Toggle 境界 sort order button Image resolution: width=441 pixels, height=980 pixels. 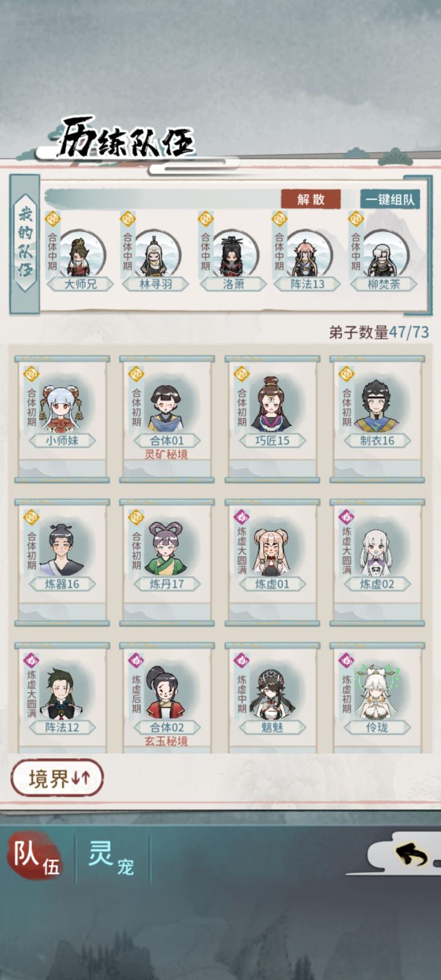(x=58, y=778)
